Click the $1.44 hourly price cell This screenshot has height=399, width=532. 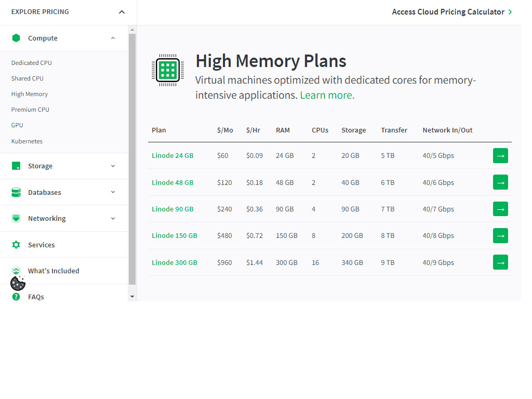[255, 262]
